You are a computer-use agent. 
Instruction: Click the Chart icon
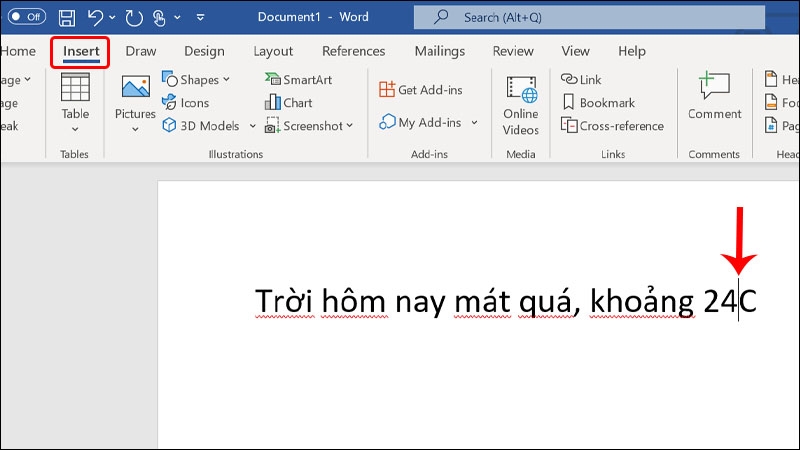(272, 102)
